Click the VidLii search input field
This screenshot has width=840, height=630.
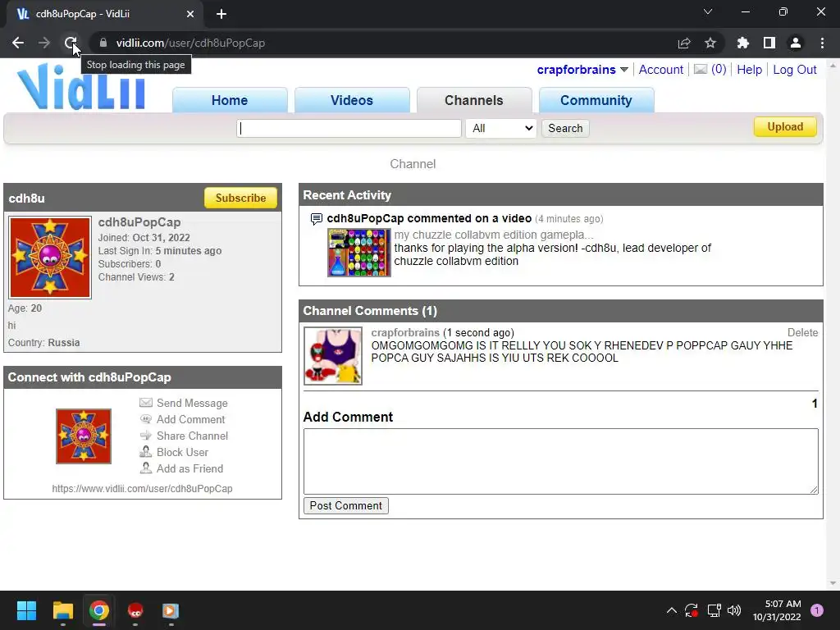pos(349,128)
